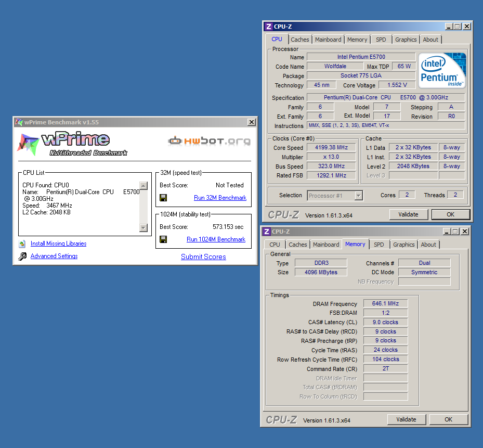Click the tRAS 24 clocks value
Viewport: 483px width, 448px height.
point(385,350)
